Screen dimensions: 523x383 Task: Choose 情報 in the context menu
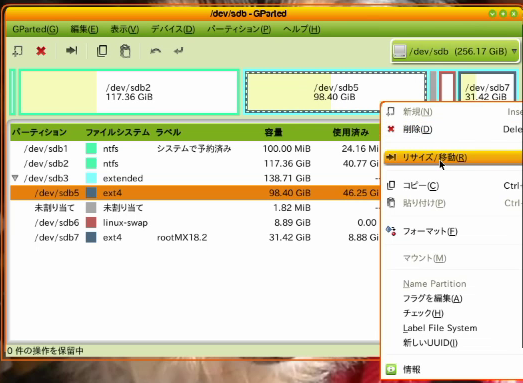point(454,369)
